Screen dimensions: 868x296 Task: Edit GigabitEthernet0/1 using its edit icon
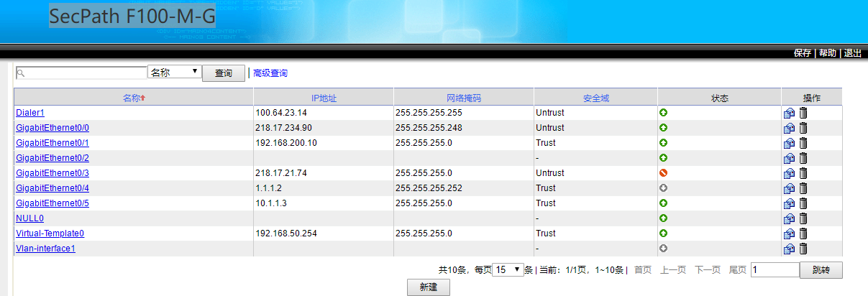pyautogui.click(x=789, y=143)
